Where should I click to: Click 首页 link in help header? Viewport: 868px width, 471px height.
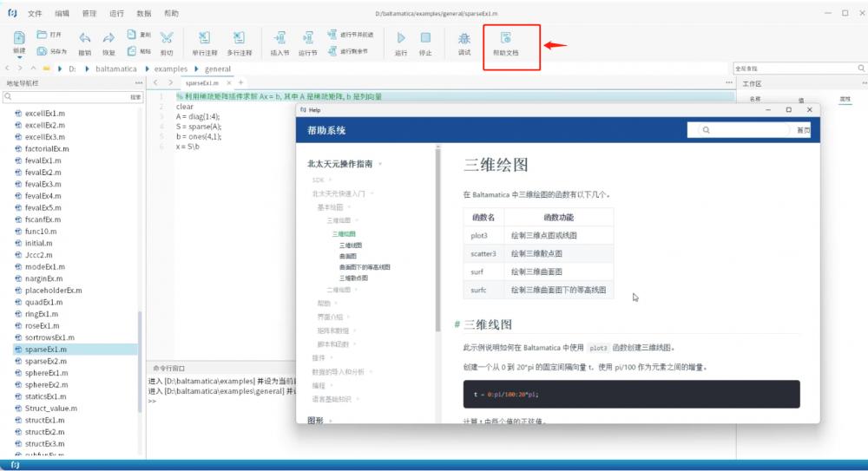click(803, 130)
